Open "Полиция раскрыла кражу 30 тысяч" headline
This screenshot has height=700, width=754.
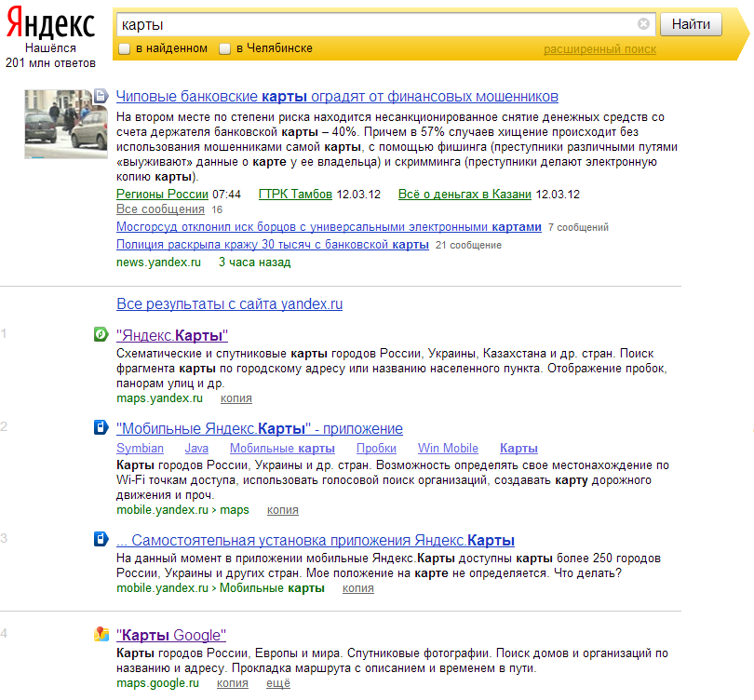point(273,244)
